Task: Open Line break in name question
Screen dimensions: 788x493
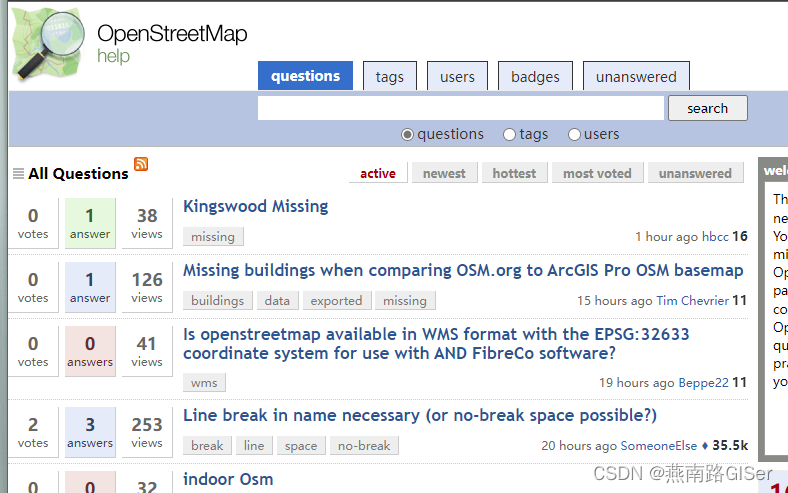Action: tap(420, 416)
